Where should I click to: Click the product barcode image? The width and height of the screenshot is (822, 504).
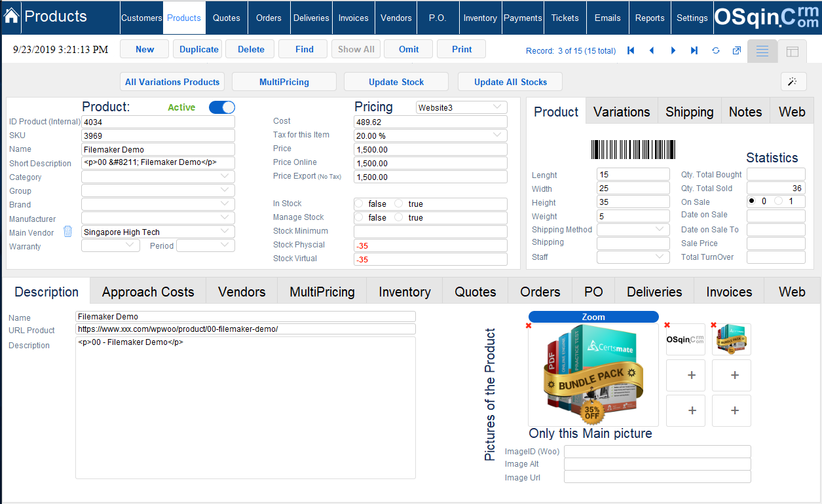point(633,149)
